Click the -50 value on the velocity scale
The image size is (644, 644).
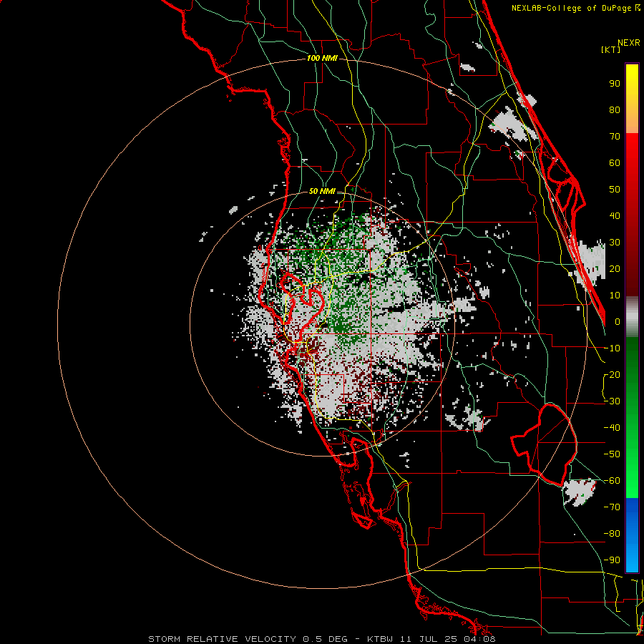coord(612,454)
